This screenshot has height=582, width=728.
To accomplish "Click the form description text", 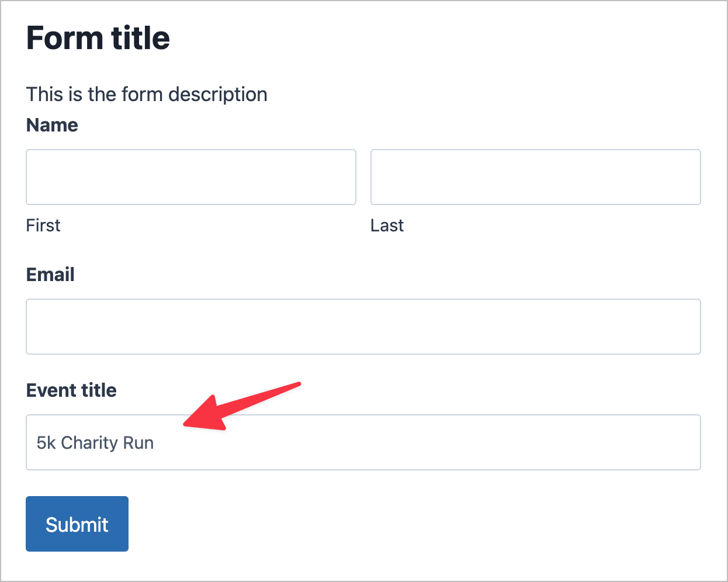I will click(146, 94).
